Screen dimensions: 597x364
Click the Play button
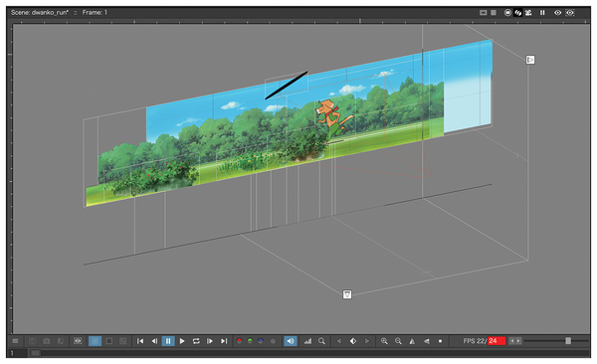pyautogui.click(x=182, y=341)
